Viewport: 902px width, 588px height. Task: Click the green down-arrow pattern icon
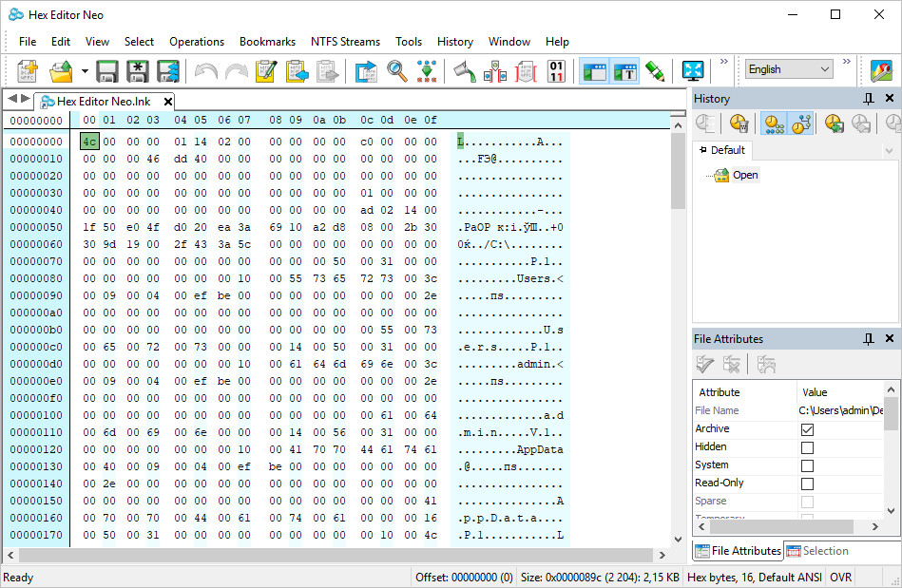pyautogui.click(x=427, y=71)
